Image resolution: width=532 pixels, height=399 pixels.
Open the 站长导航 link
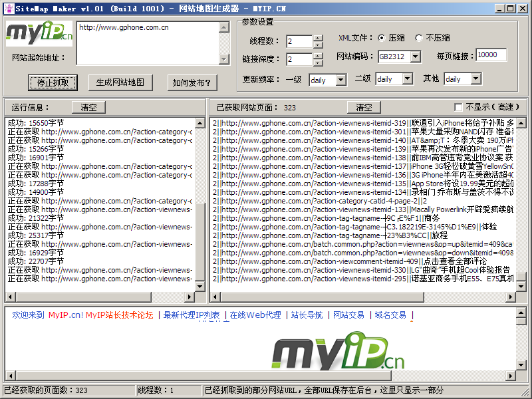pos(307,315)
